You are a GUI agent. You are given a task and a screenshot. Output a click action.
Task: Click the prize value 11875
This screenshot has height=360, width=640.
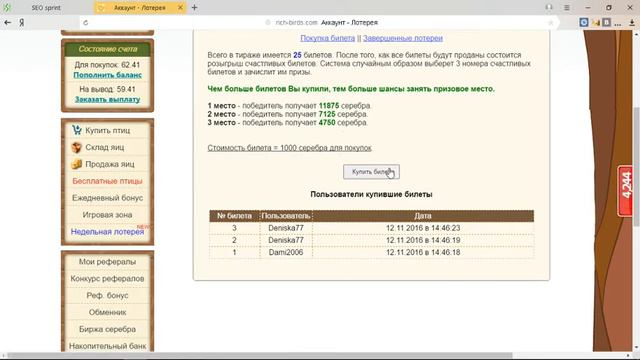329,106
